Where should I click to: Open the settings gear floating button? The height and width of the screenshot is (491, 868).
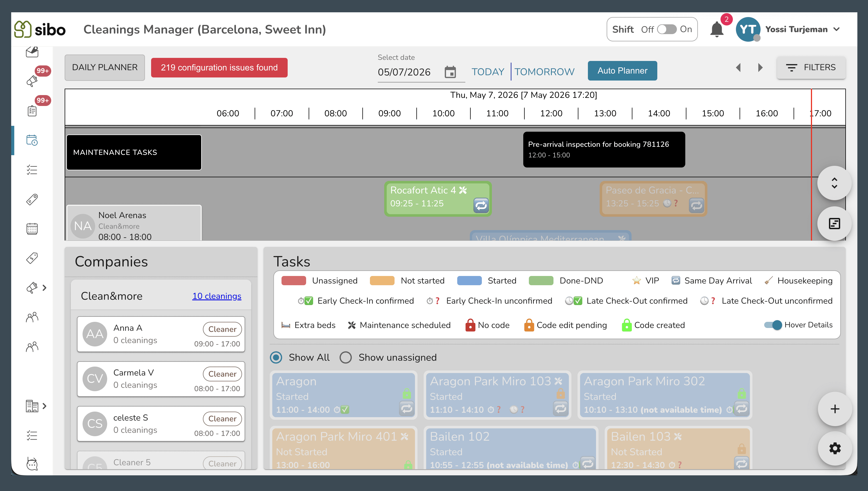(x=835, y=448)
